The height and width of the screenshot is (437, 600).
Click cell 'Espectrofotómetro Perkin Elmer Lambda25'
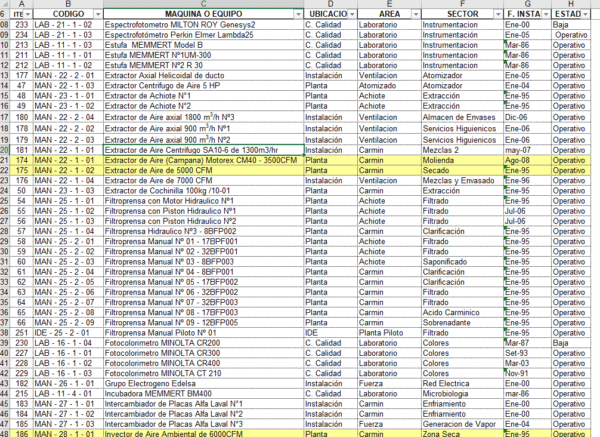[204, 35]
